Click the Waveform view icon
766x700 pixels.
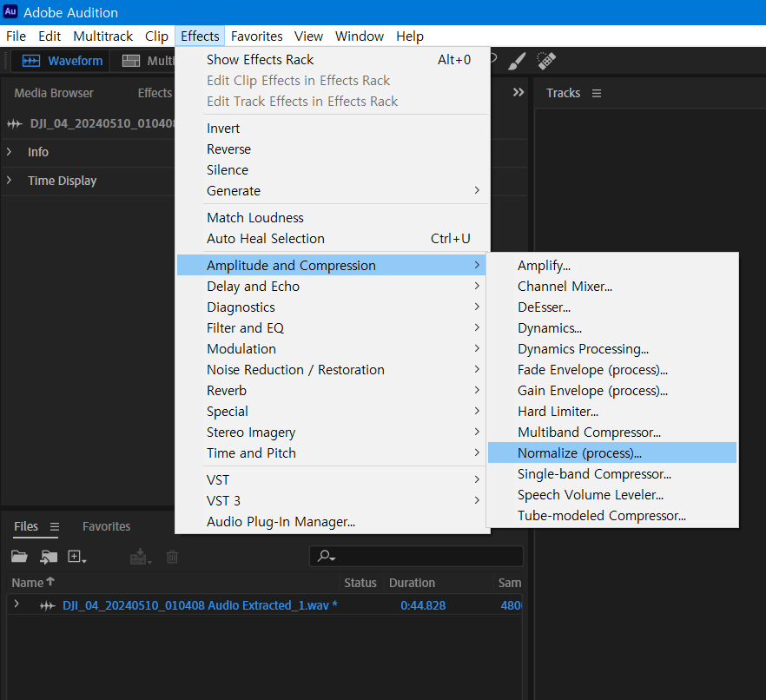pyautogui.click(x=30, y=61)
